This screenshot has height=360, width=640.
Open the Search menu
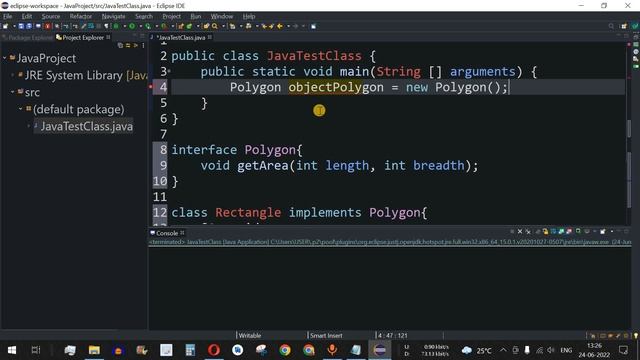pyautogui.click(x=144, y=16)
